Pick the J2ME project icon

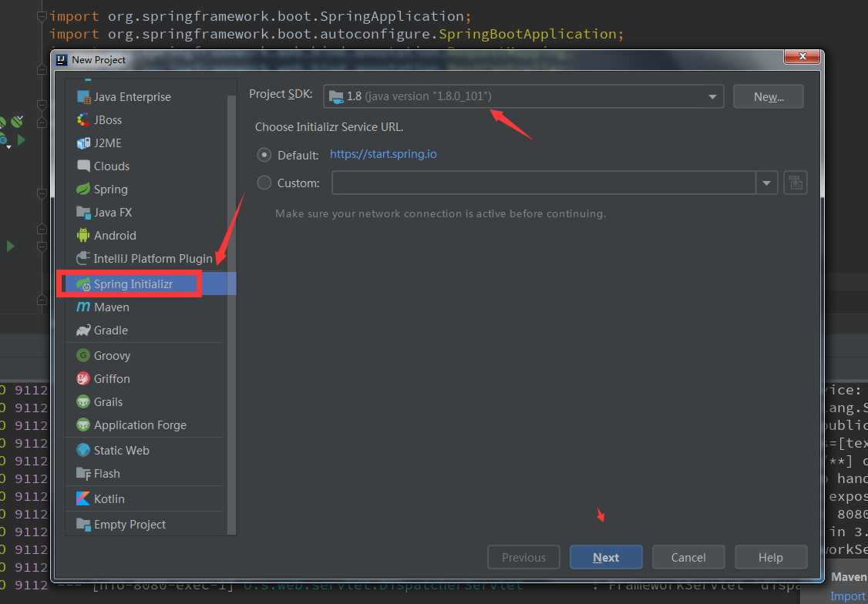click(x=83, y=143)
